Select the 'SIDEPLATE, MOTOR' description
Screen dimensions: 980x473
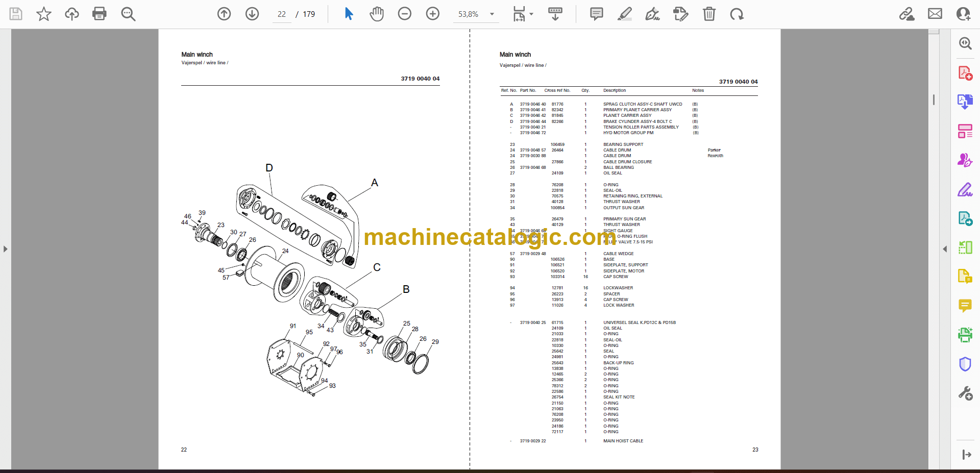(624, 271)
